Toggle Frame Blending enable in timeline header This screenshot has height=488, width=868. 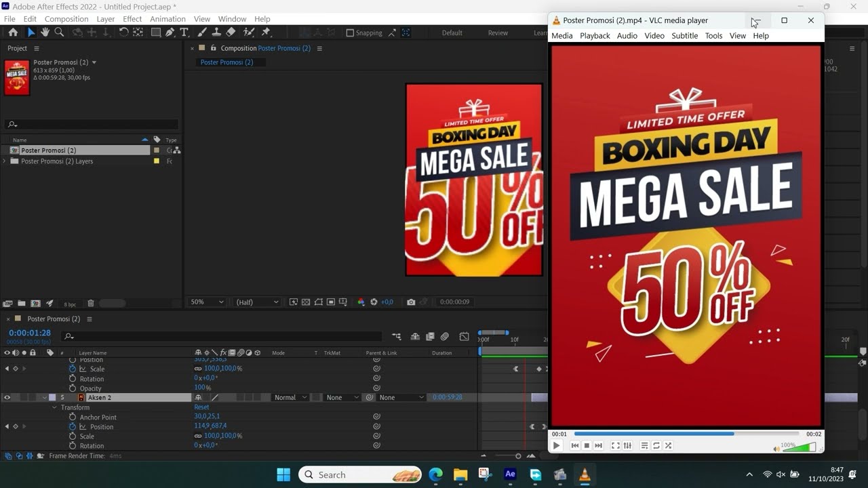(430, 337)
